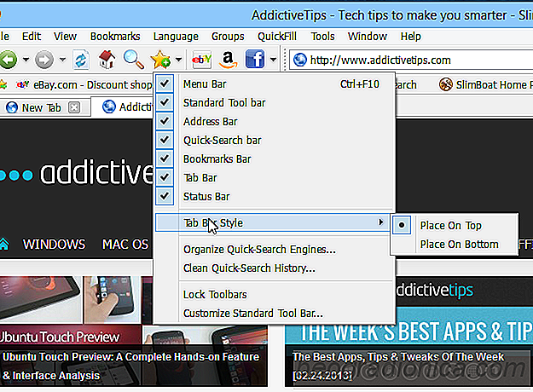Hide the Status Bar
The height and width of the screenshot is (392, 533).
[165, 196]
